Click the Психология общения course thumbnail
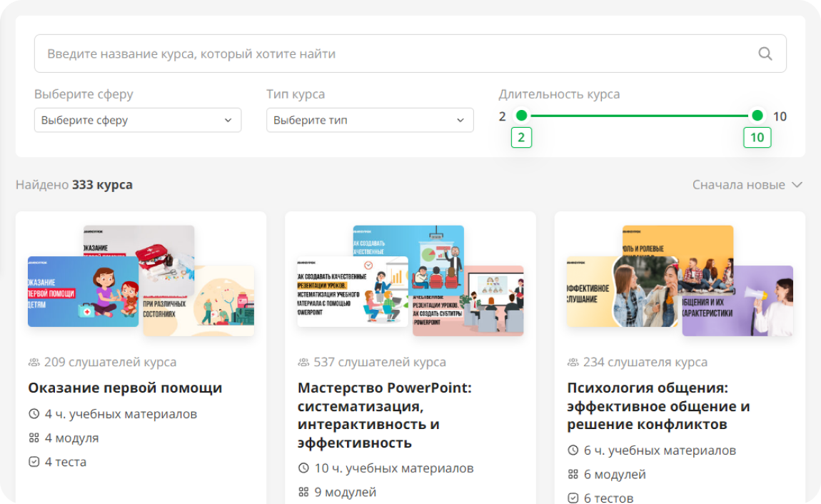The width and height of the screenshot is (821, 504). [x=679, y=281]
